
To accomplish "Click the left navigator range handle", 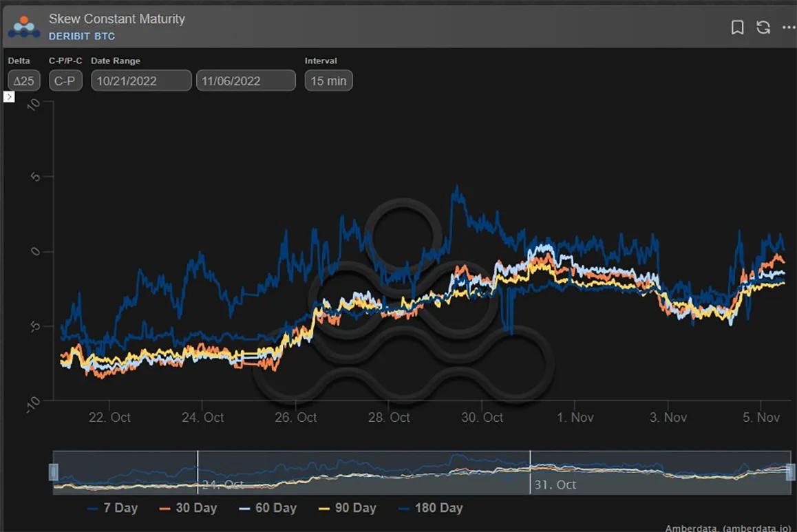I will [54, 472].
